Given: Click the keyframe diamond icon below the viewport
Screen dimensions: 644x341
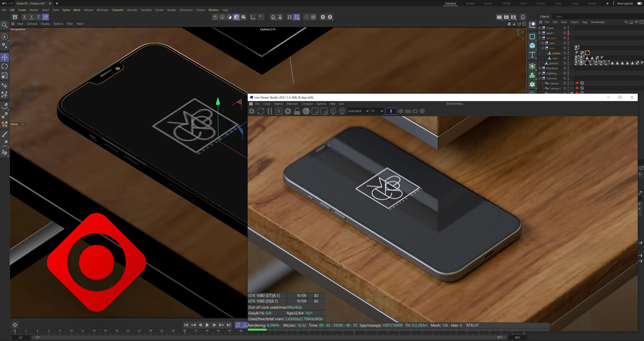Looking at the screenshot, I should (15, 325).
